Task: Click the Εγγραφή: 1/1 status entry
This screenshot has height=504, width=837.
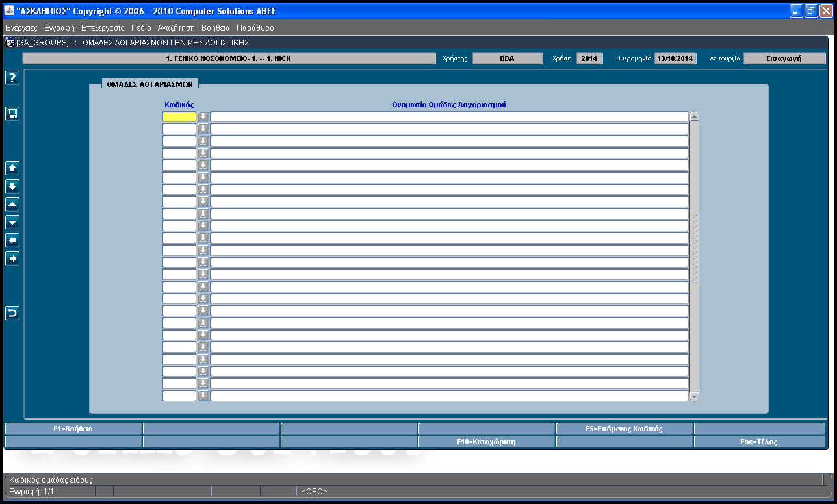Action: 31,492
